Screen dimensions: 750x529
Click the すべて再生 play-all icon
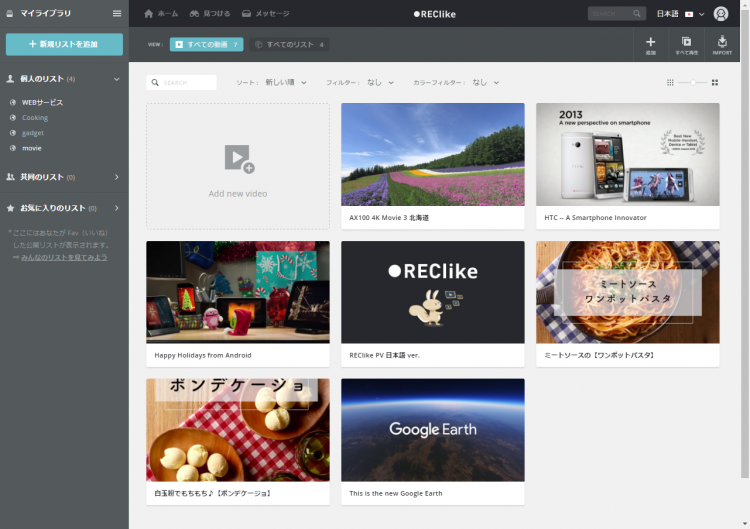[686, 42]
